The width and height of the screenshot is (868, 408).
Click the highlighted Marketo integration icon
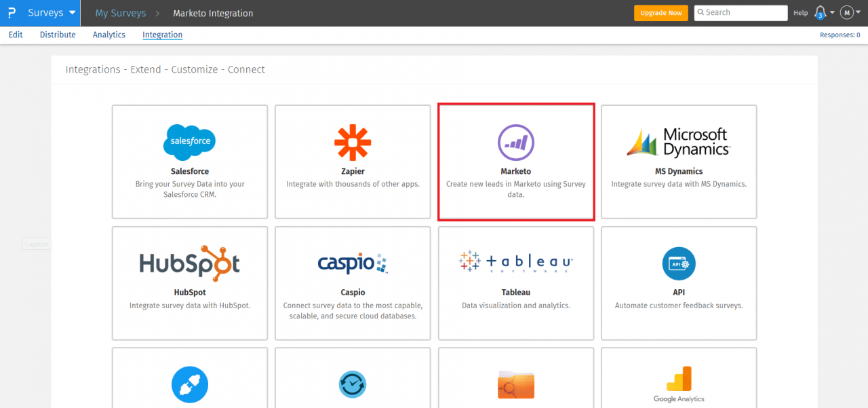(x=515, y=143)
